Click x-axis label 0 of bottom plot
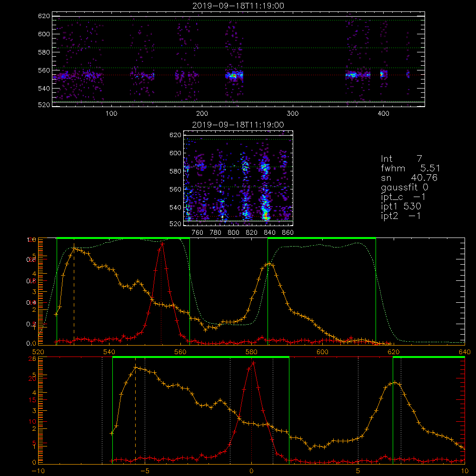Image resolution: width=476 pixels, height=476 pixels. [251, 471]
